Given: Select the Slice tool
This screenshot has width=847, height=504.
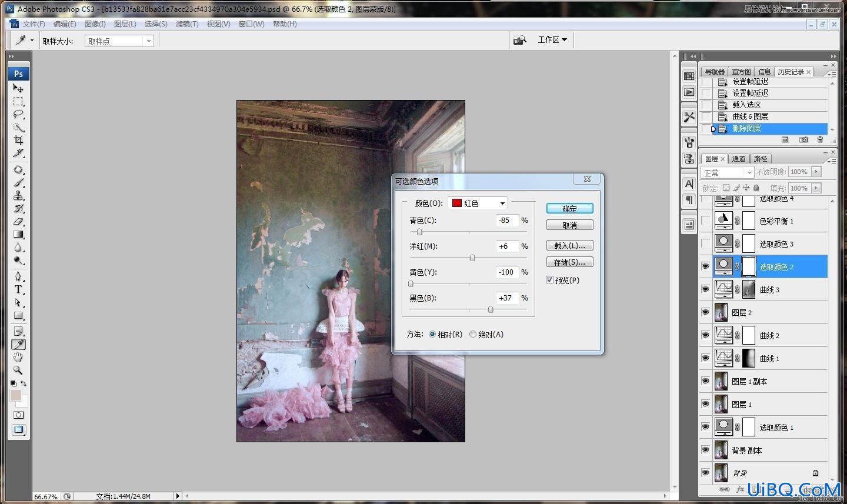Looking at the screenshot, I should tap(18, 153).
